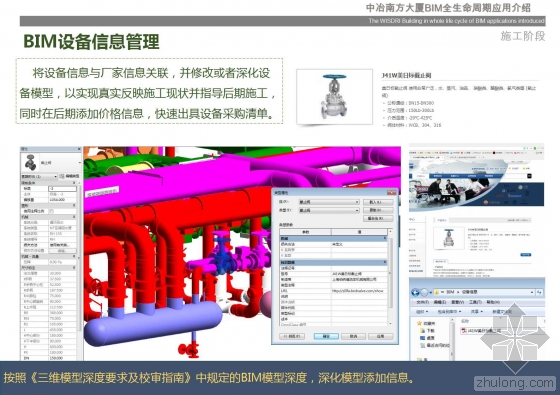The width and height of the screenshot is (560, 395).
Task: Select the manufacturer value cell in type parameters
Action: pos(359,279)
